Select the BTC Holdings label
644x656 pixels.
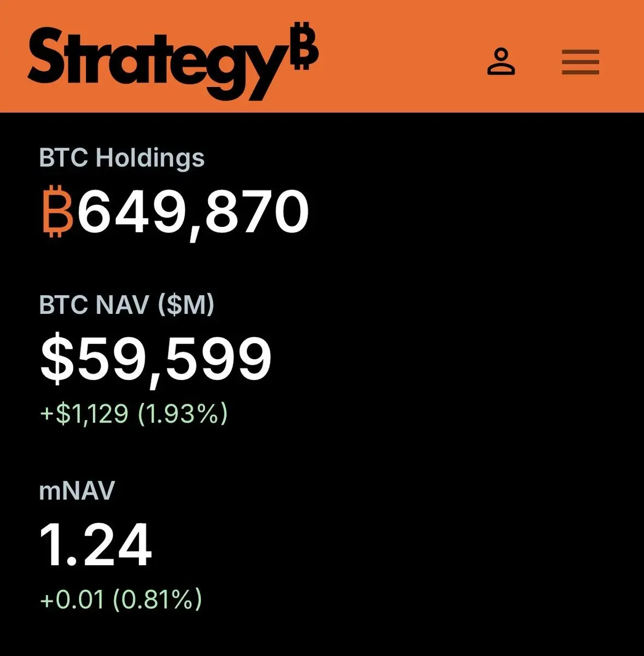pos(121,158)
